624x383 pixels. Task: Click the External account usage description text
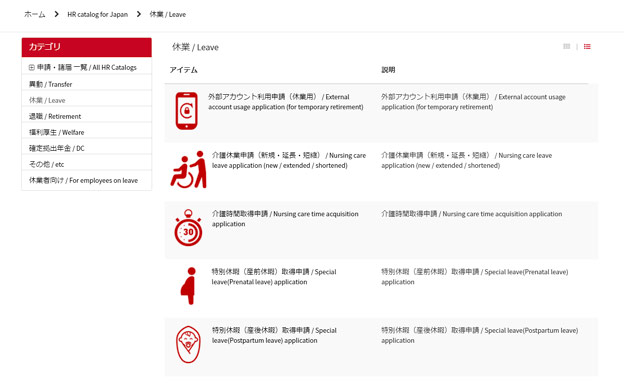coord(473,102)
